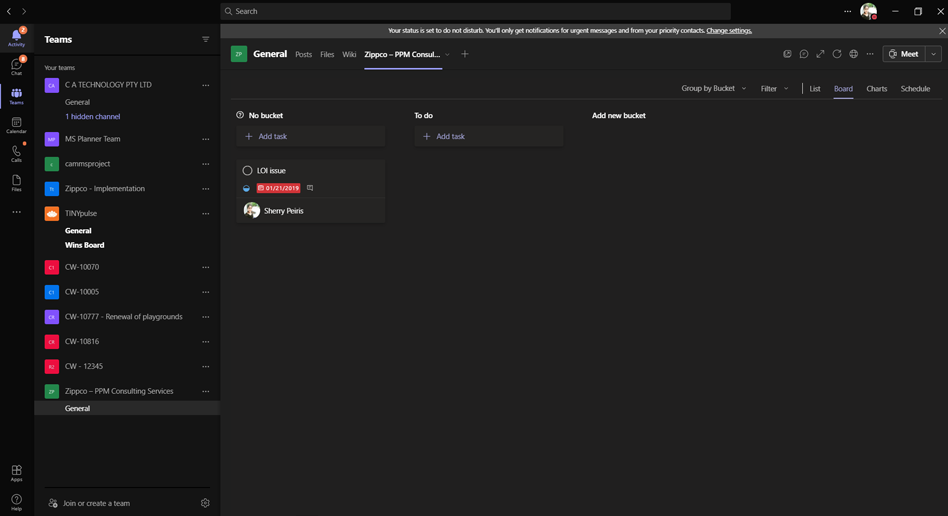Click the task progress icon on LOI issue
948x516 pixels.
(246, 188)
